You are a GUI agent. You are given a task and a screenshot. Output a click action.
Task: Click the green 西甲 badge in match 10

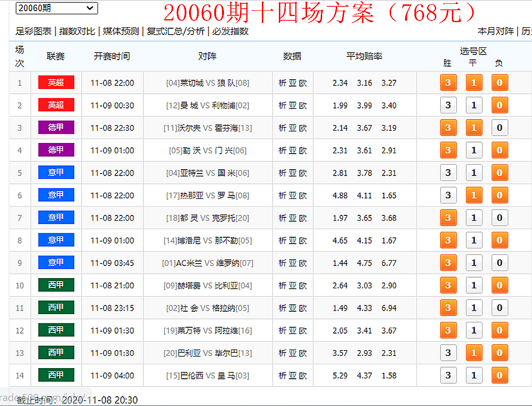56,285
